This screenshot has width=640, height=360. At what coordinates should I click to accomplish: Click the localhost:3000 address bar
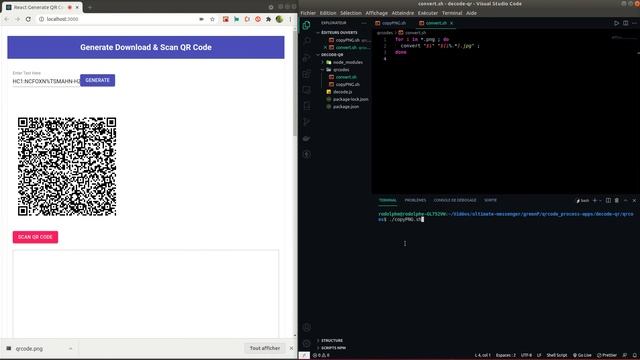coord(118,19)
